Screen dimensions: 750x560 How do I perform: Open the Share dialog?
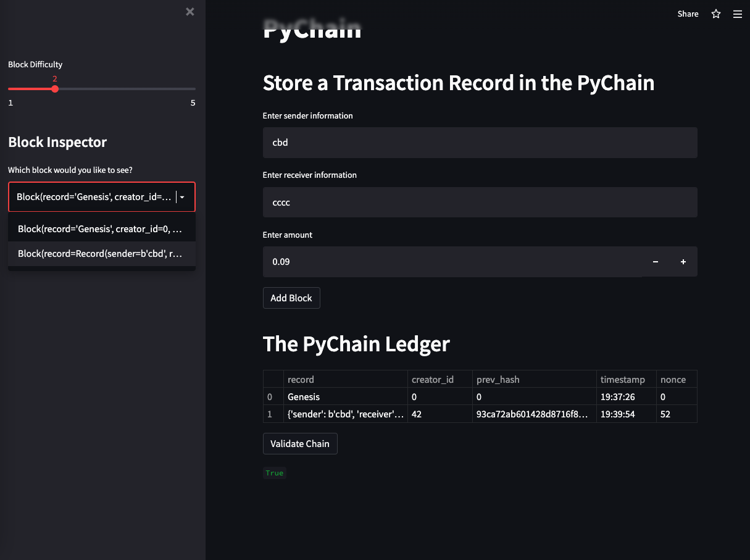(688, 14)
